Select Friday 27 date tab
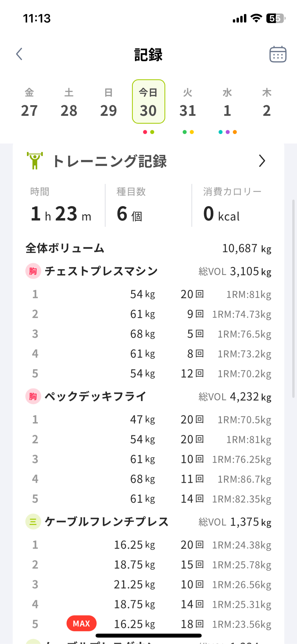 pyautogui.click(x=29, y=102)
